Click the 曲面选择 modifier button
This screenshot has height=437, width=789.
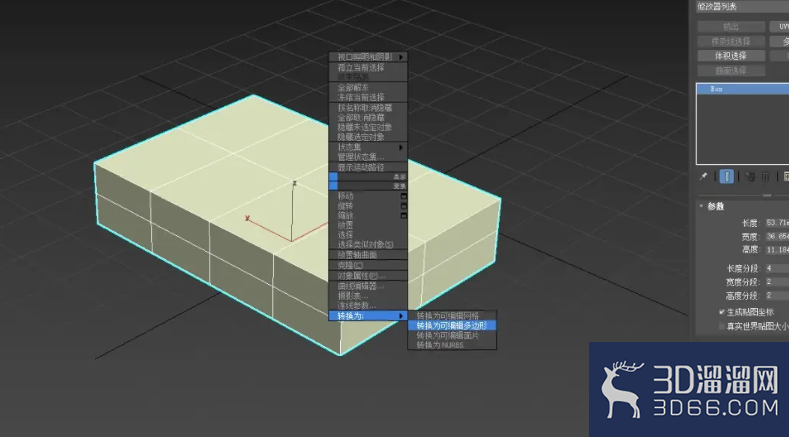coord(731,70)
